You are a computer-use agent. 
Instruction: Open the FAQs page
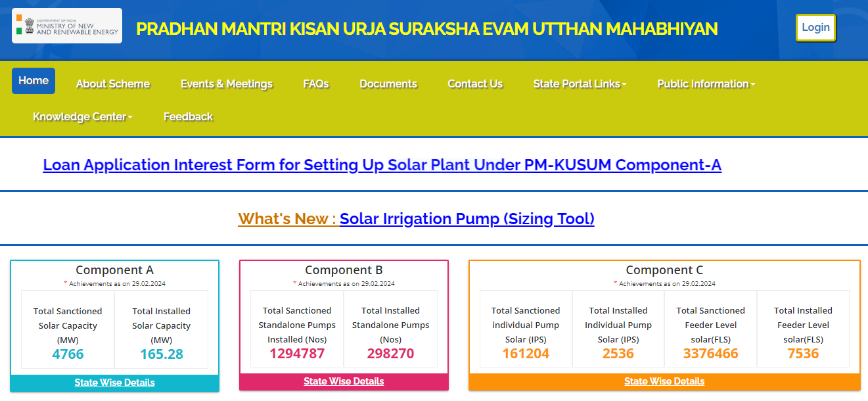(x=316, y=84)
